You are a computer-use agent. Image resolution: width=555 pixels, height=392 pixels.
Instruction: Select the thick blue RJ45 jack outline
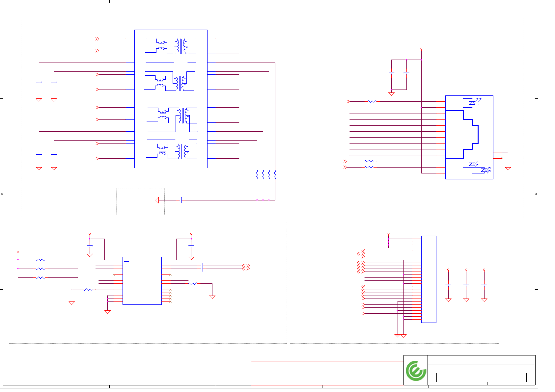tap(461, 134)
